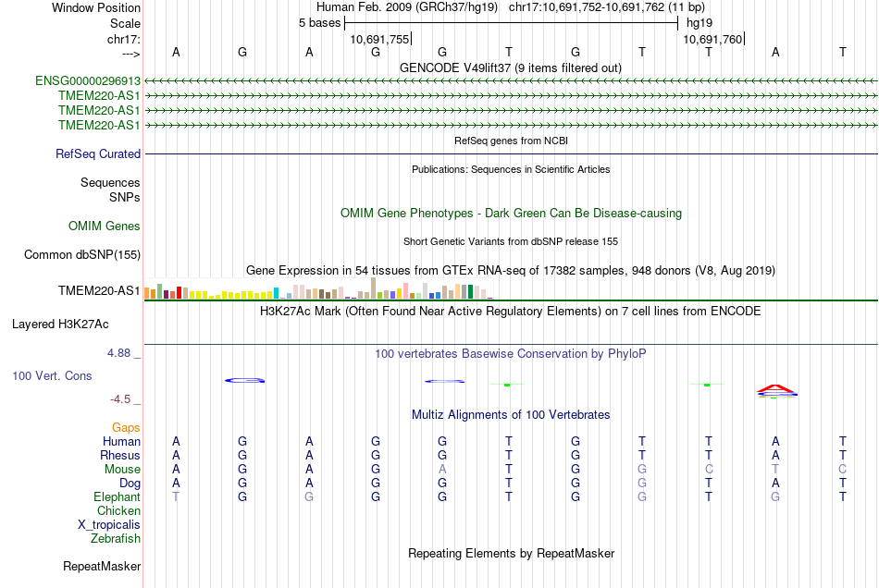
Task: Click the hg19 label beside the scale bar
Action: 699,23
